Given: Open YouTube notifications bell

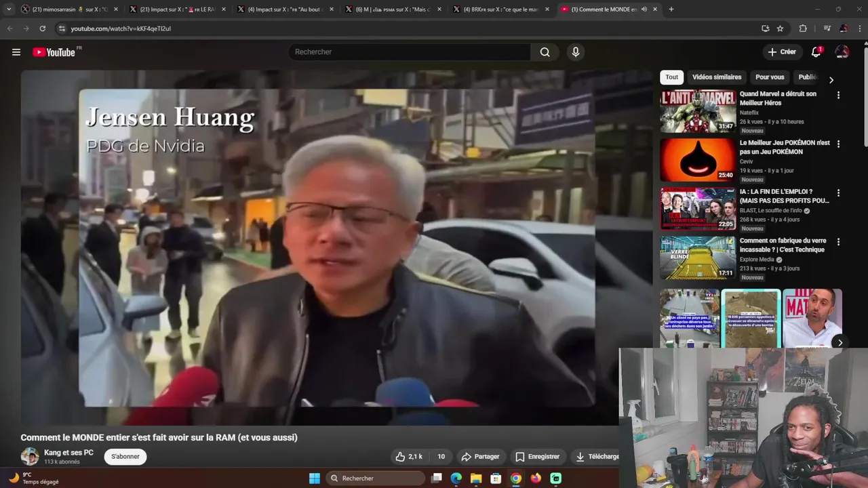Looking at the screenshot, I should [816, 52].
